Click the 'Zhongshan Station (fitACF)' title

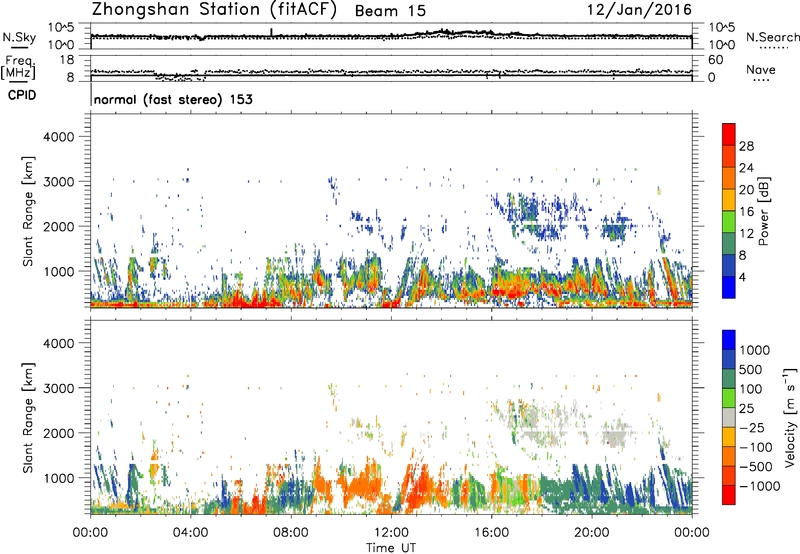point(214,10)
